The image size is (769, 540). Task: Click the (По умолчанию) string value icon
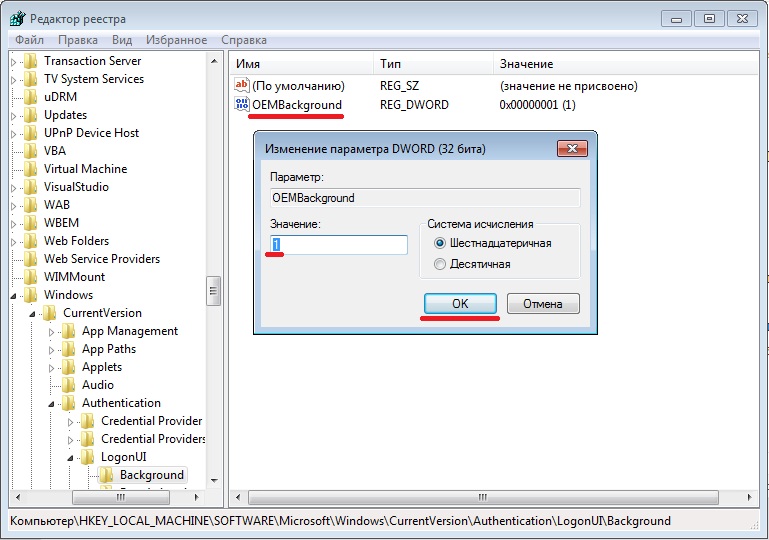coord(242,85)
